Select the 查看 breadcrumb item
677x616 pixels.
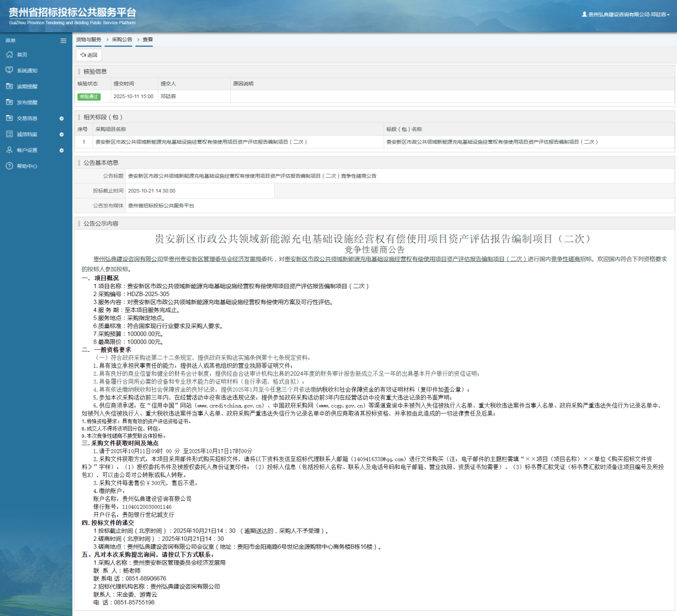[148, 39]
